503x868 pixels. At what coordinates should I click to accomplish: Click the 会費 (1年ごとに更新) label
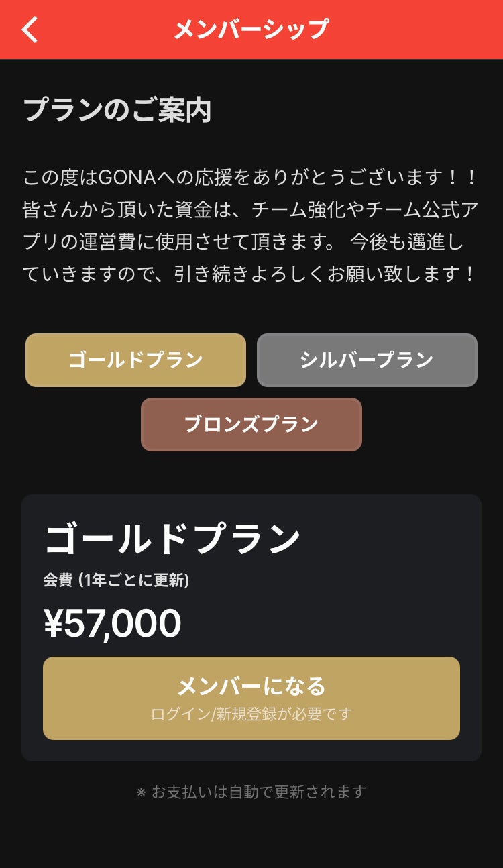coord(116,580)
